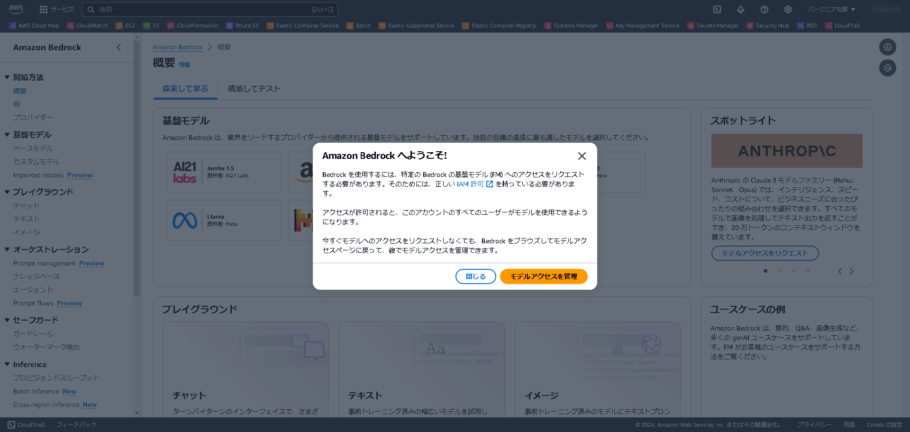Click the 閉じる button in the dialog
This screenshot has width=910, height=432.
click(x=475, y=277)
